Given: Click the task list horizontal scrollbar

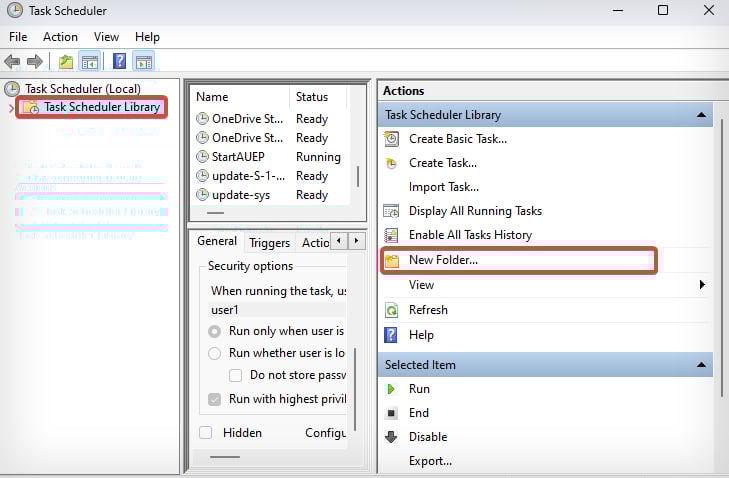Looking at the screenshot, I should point(215,213).
